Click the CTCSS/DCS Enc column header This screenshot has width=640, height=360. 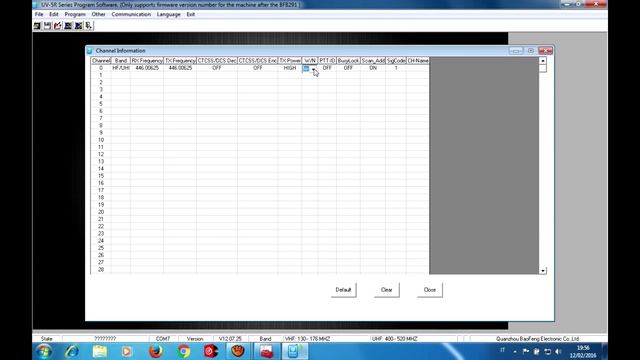tap(258, 60)
